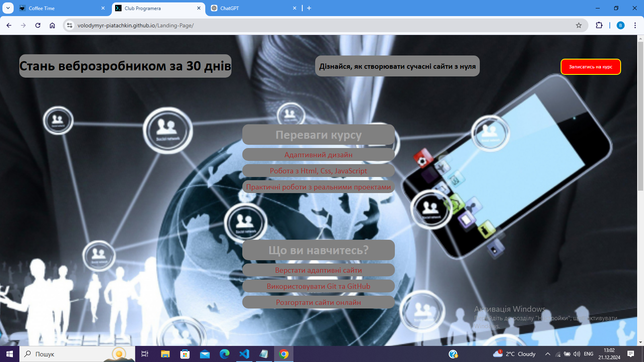644x362 pixels.
Task: Open the battery status tray icon
Action: [567, 354]
